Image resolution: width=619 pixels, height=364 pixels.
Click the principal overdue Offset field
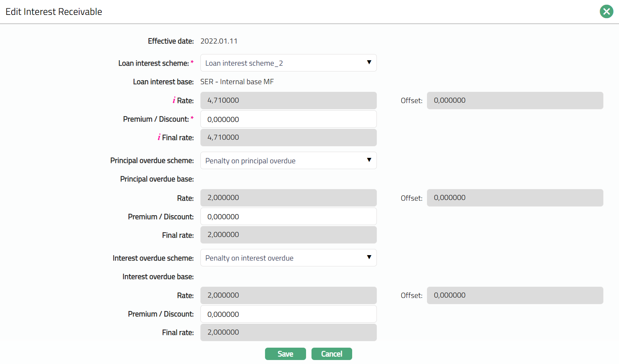point(515,198)
